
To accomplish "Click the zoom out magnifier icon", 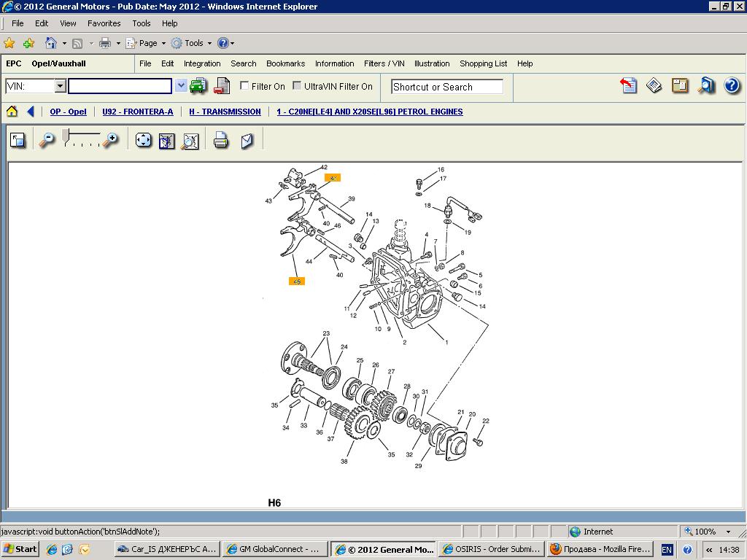I will [47, 140].
